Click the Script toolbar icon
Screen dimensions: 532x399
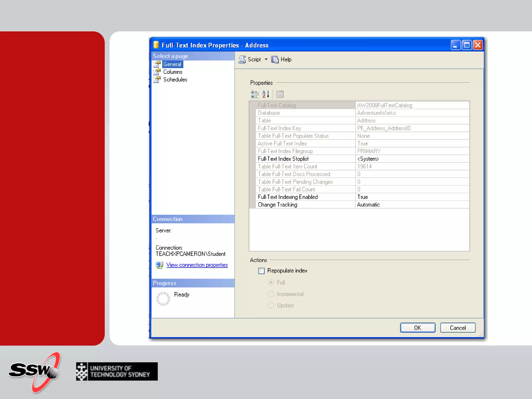click(x=242, y=59)
